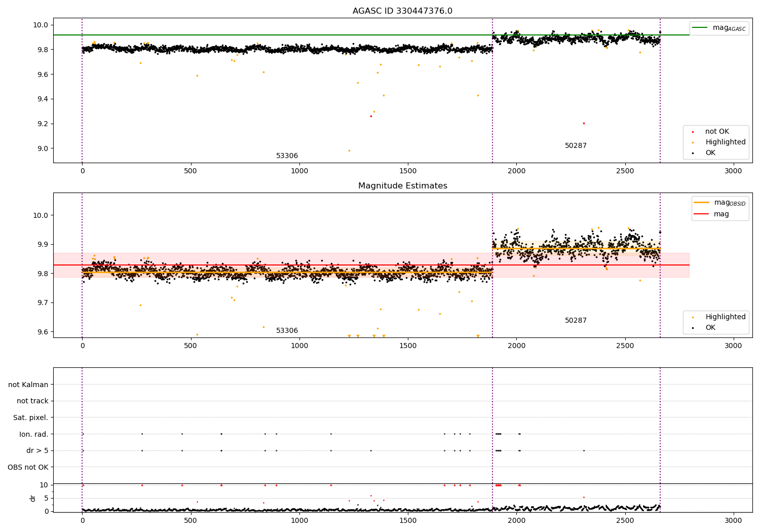Click the "mag" label in the Magnitude Estimates legend
The width and height of the screenshot is (760, 532).
click(x=721, y=214)
